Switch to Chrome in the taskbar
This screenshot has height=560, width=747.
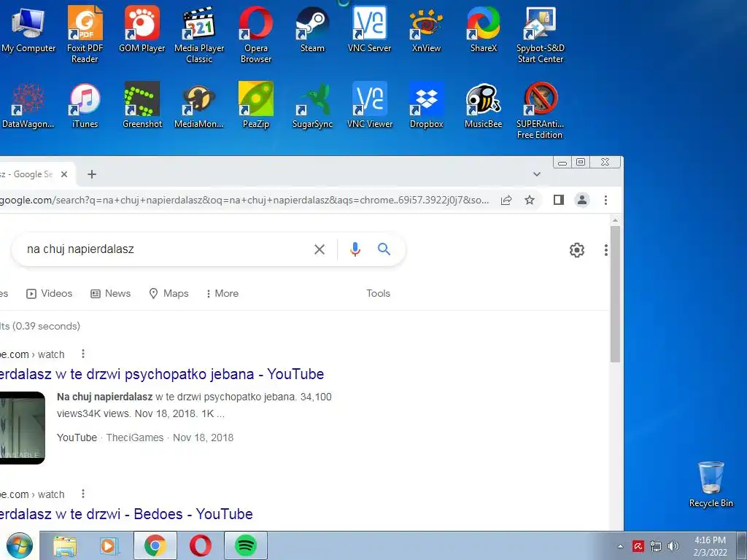tap(155, 545)
